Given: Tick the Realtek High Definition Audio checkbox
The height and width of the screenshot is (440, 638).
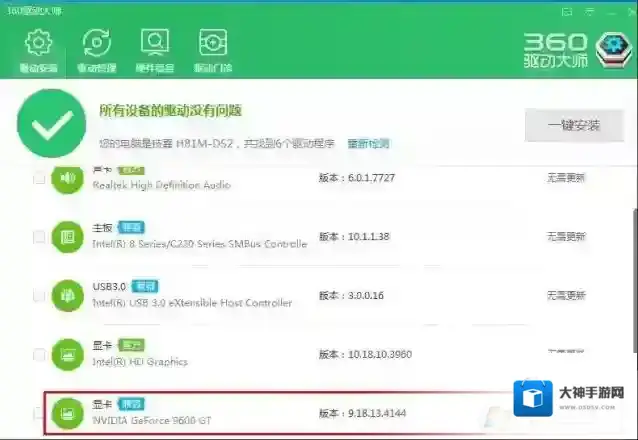Looking at the screenshot, I should tap(39, 179).
